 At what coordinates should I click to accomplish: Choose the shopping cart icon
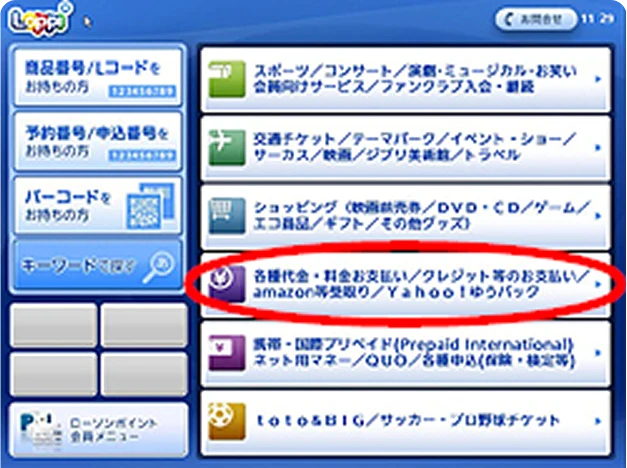227,216
